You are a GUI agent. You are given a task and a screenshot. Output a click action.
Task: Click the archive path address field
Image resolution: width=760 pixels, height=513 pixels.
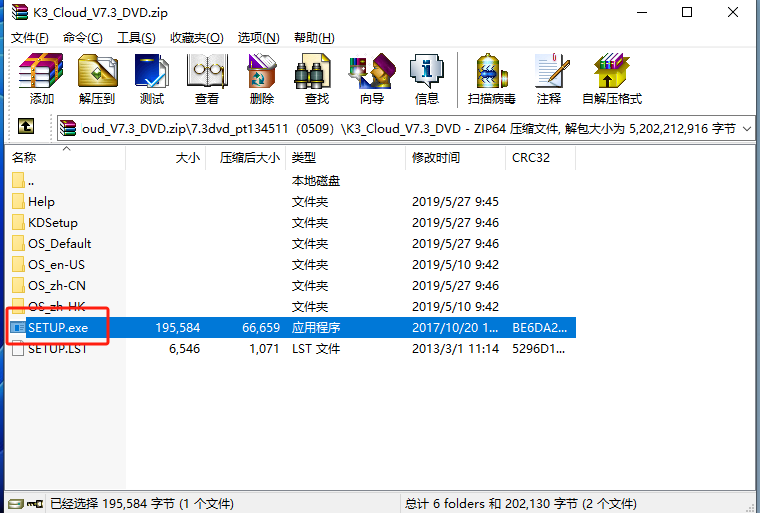coord(405,128)
